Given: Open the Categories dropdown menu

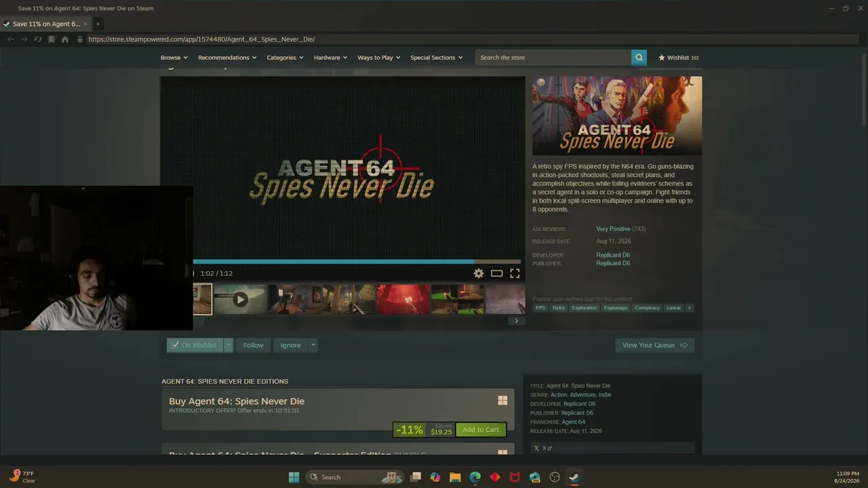Looking at the screenshot, I should coord(285,58).
